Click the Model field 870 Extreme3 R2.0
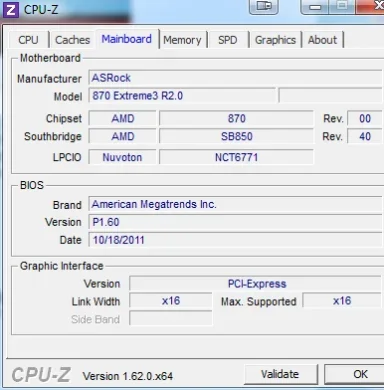The width and height of the screenshot is (384, 390). [x=182, y=96]
